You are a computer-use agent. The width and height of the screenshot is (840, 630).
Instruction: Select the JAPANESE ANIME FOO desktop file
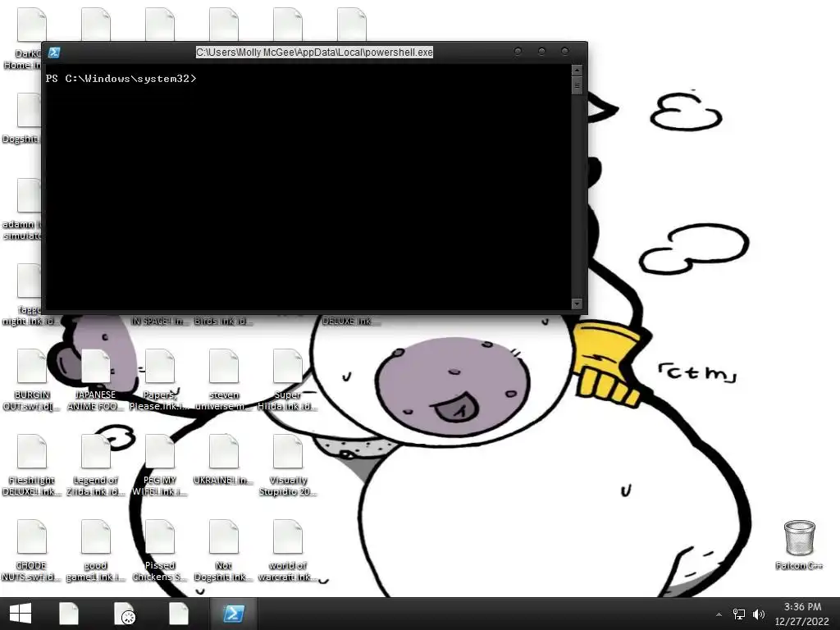pyautogui.click(x=95, y=380)
